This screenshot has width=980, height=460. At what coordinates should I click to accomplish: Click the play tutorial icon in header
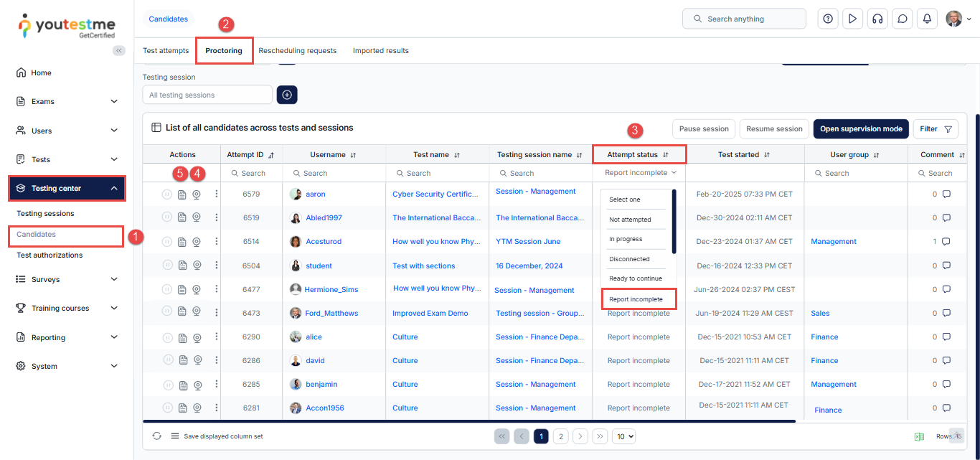coord(852,19)
